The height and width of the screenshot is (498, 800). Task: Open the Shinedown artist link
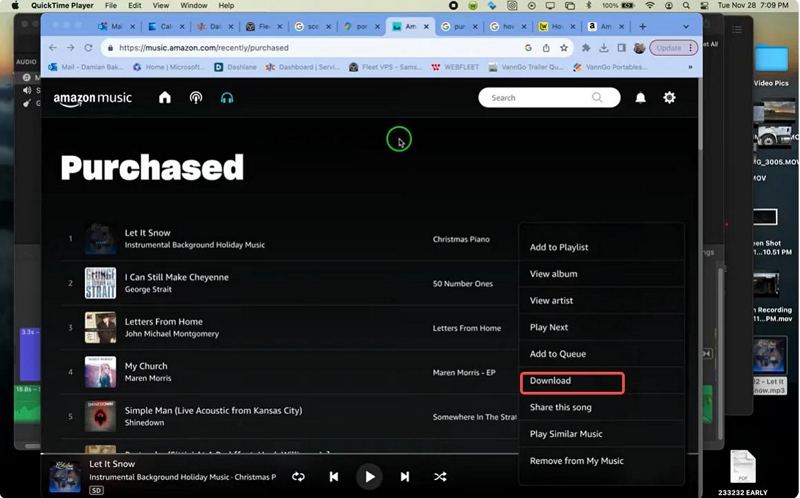point(144,422)
